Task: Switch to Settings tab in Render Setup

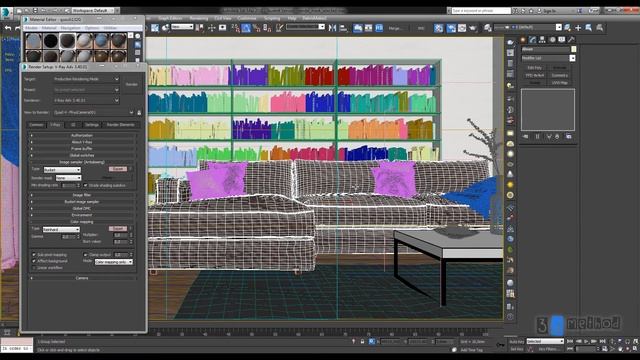Action: (x=91, y=125)
